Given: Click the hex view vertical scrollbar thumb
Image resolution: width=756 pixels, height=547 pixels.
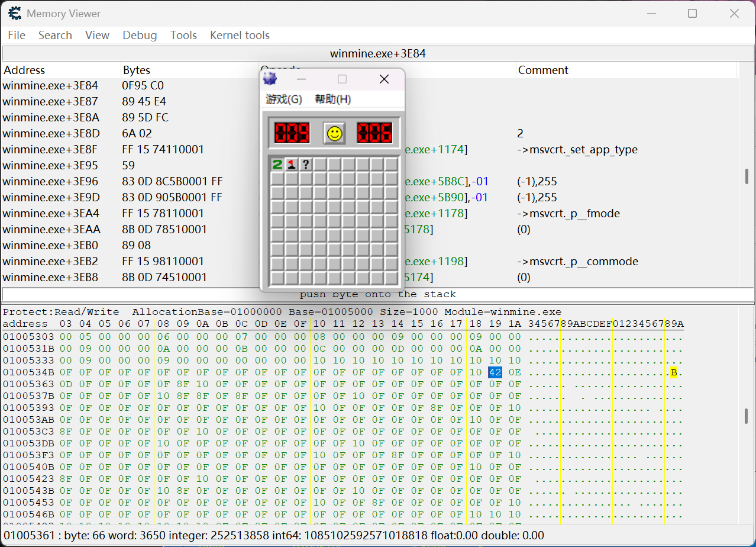Looking at the screenshot, I should 746,416.
